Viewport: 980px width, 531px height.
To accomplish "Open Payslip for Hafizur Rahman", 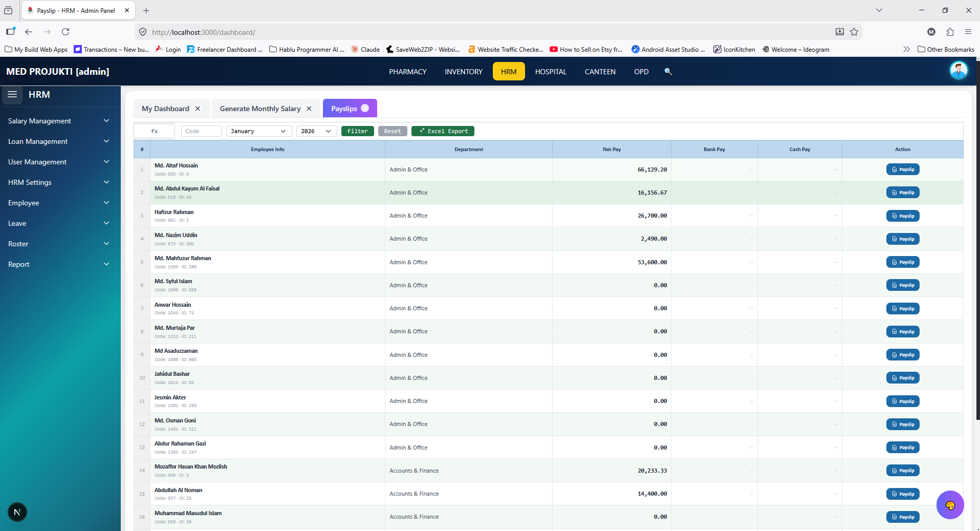I will 903,216.
